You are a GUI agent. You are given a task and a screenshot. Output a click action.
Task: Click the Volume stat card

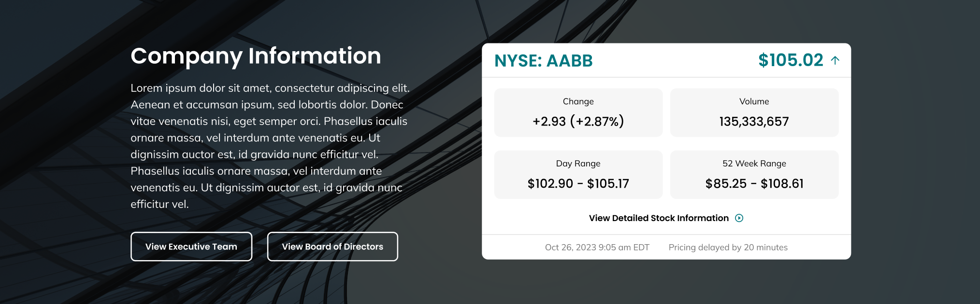754,112
